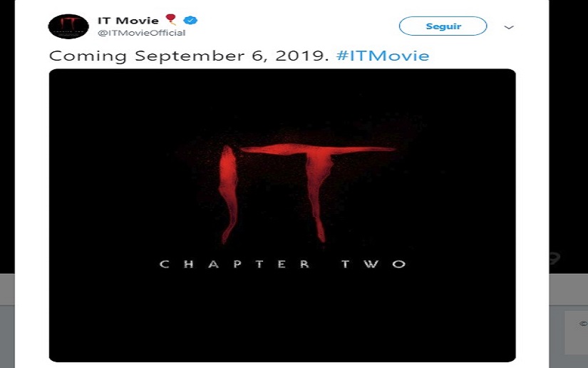Follow the account with Seguir button
588x368 pixels.
[x=443, y=26]
